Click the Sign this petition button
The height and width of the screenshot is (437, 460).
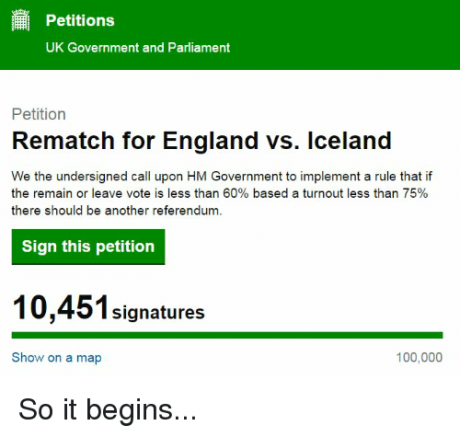(x=88, y=247)
